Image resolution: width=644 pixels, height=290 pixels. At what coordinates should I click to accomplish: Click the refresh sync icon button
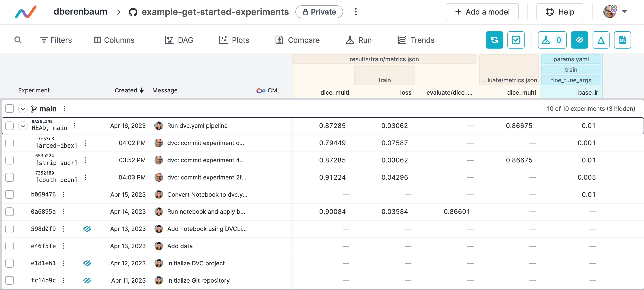(494, 40)
